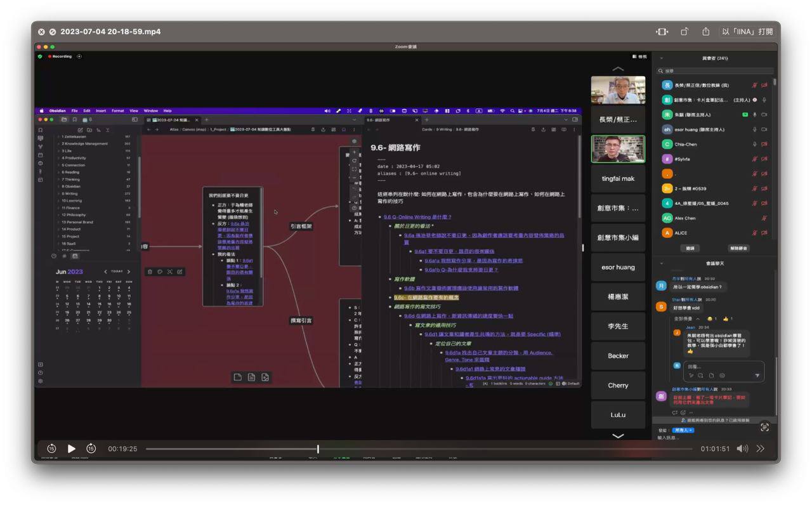Viewport: 812px width, 505px height.
Task: Expand the 2 Knowledge Management folder
Action: 93,143
